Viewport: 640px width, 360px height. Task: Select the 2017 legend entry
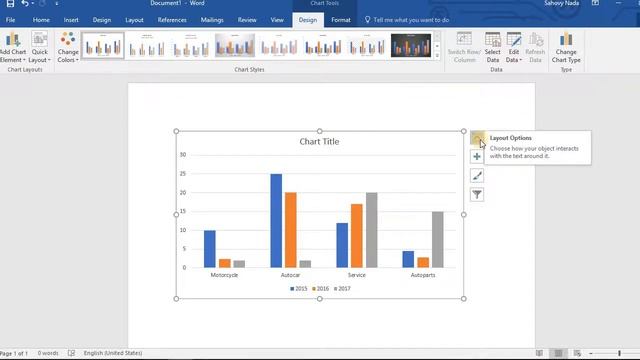(x=342, y=289)
